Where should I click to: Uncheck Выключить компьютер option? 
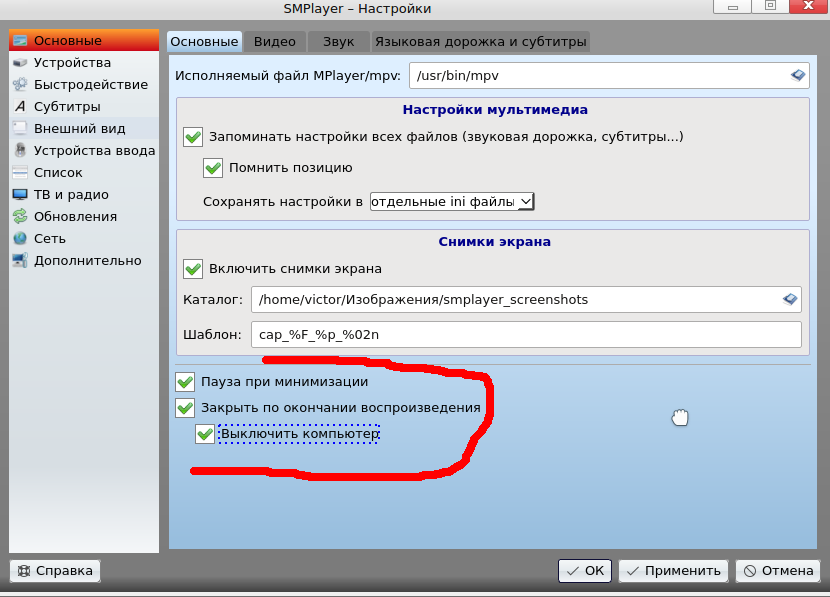pos(205,435)
